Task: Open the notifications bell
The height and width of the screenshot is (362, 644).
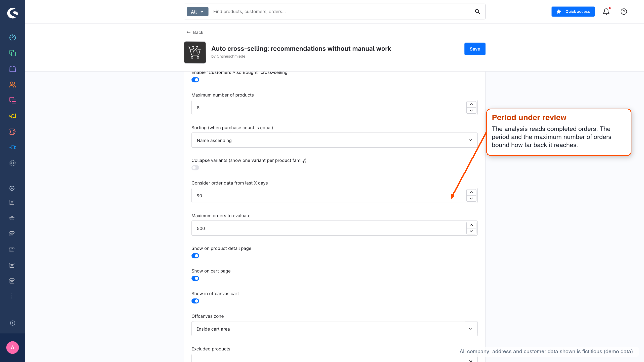Action: (606, 12)
